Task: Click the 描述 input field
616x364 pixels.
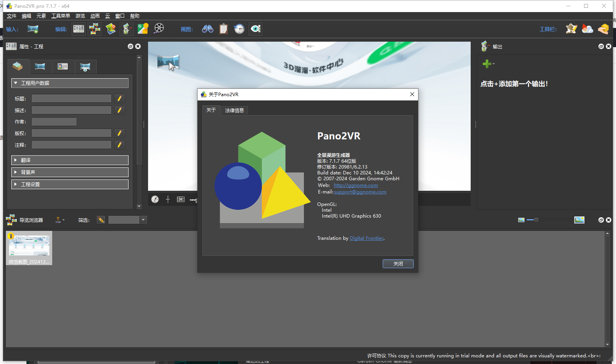Action: [71, 110]
